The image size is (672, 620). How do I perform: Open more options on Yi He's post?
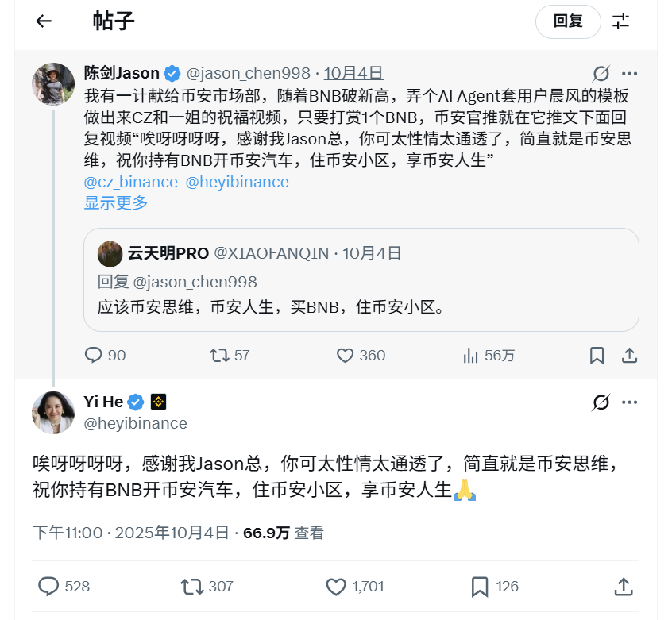629,402
